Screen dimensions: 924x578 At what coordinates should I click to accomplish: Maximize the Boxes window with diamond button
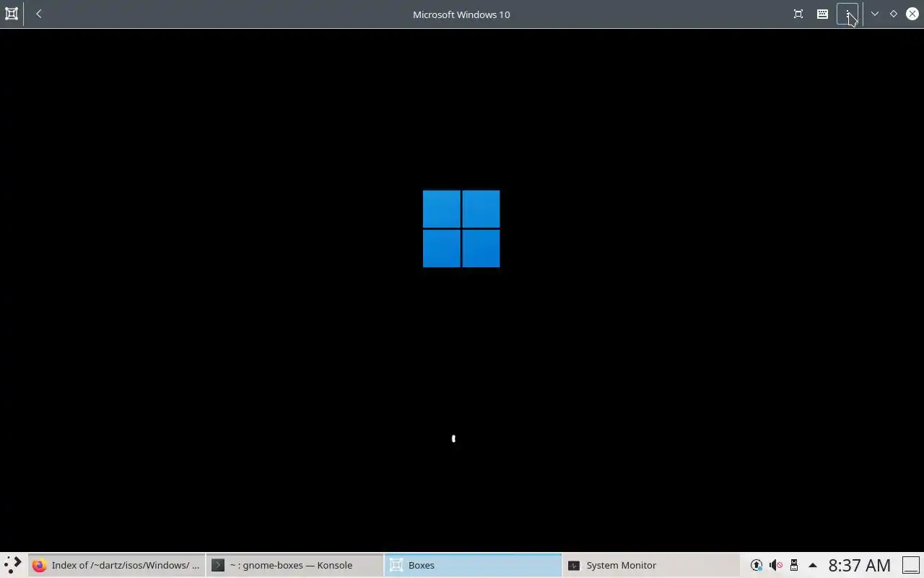pos(894,14)
